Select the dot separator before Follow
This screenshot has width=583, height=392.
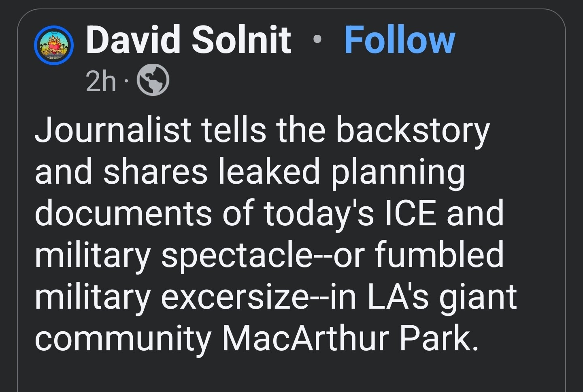click(318, 40)
